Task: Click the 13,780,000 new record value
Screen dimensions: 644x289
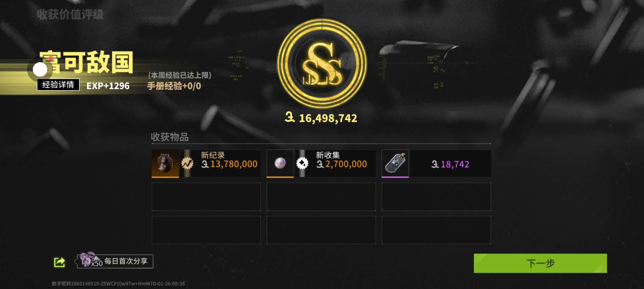Action: [234, 164]
